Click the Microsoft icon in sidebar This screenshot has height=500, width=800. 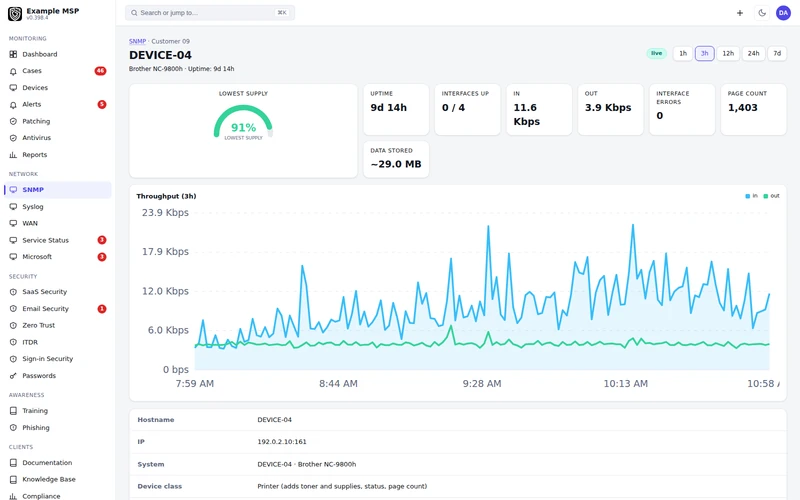(13, 257)
